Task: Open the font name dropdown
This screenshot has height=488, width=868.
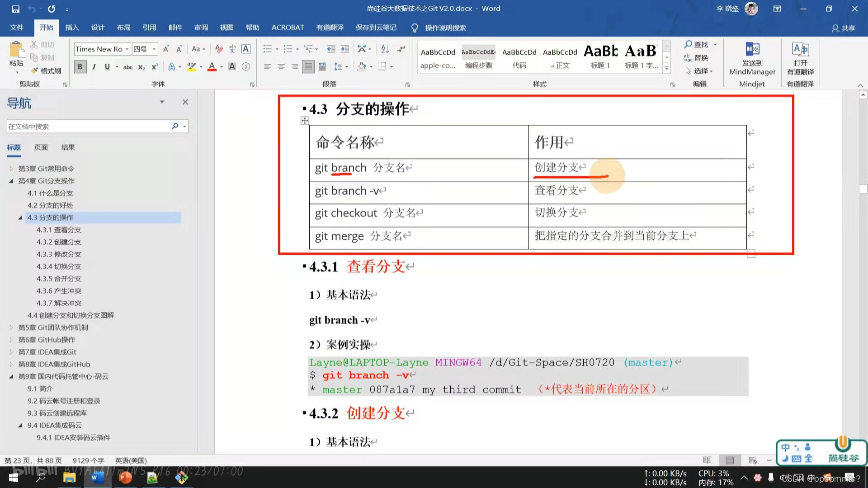Action: 127,49
